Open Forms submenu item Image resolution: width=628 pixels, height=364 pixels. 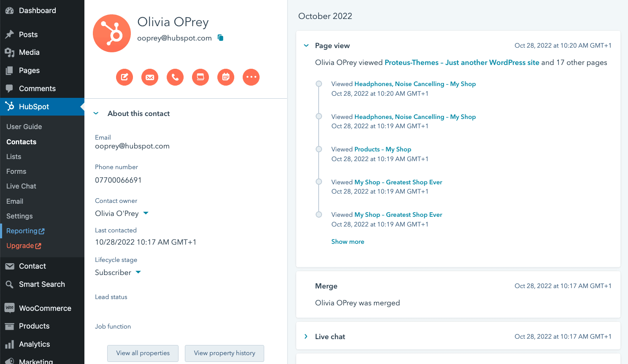click(16, 171)
